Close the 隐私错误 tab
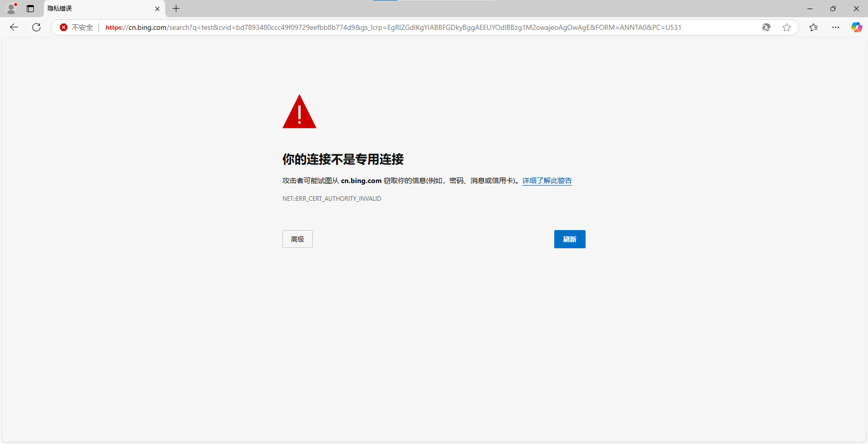The width and height of the screenshot is (868, 444). pyautogui.click(x=157, y=9)
